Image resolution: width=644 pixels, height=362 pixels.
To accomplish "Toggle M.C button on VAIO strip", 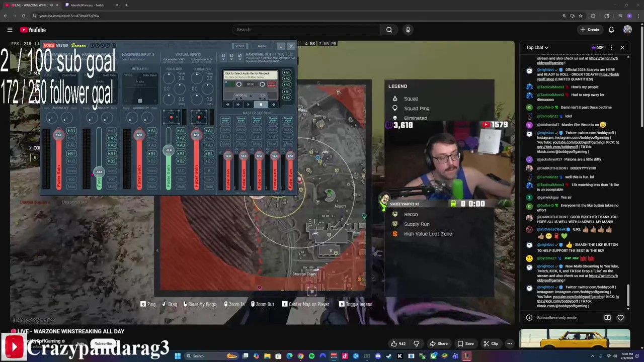I will click(x=181, y=170).
